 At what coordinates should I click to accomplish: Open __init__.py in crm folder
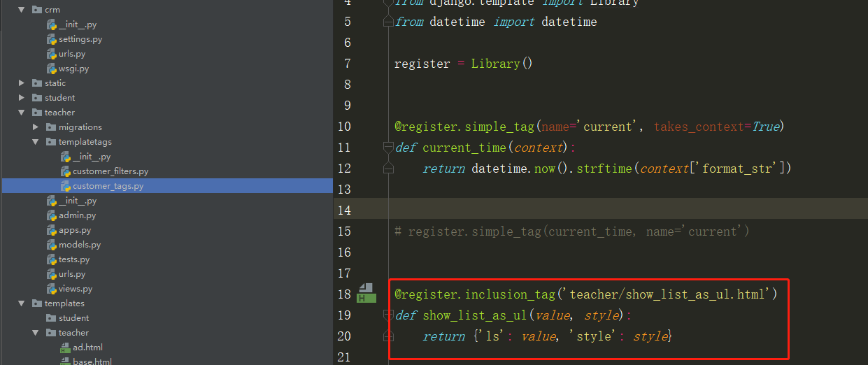[78, 24]
